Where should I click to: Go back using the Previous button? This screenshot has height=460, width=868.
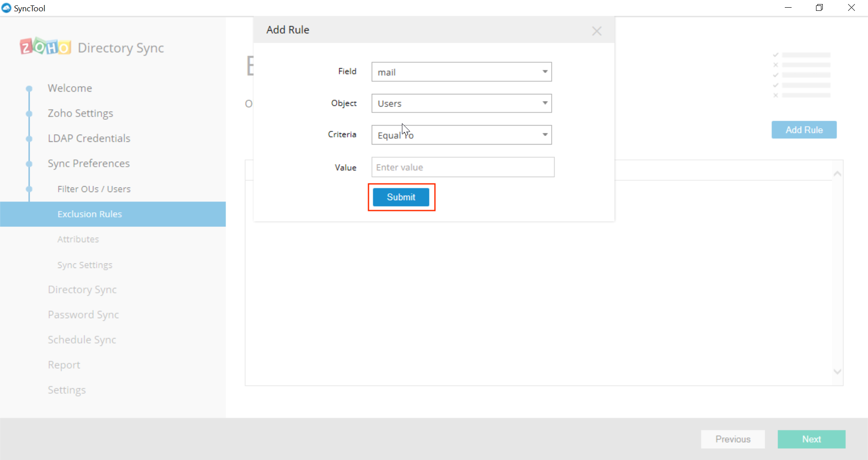[x=733, y=439]
